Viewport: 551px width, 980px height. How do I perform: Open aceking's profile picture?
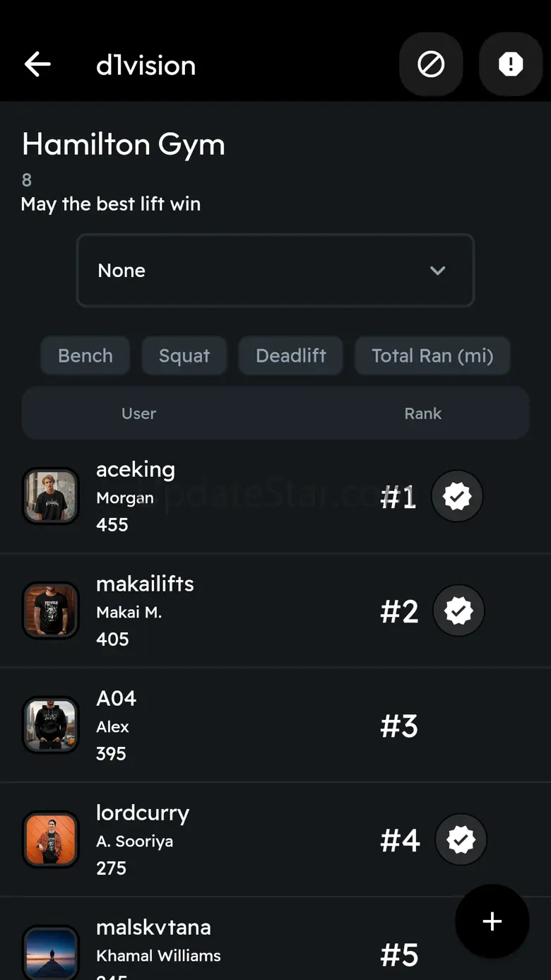(x=51, y=497)
